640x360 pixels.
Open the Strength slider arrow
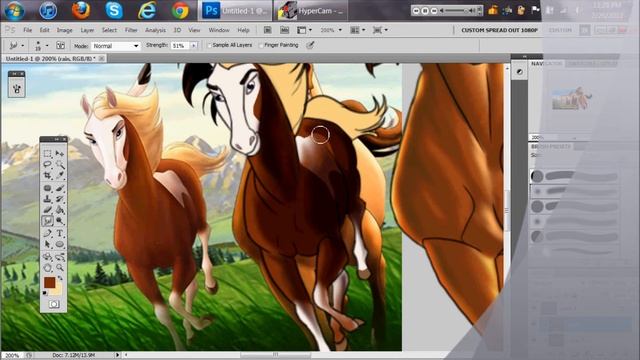click(x=194, y=46)
